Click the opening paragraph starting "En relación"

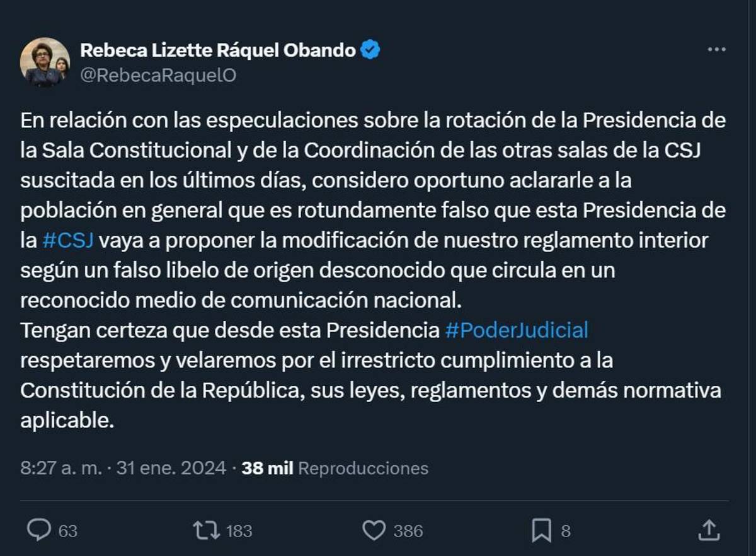pos(372,180)
